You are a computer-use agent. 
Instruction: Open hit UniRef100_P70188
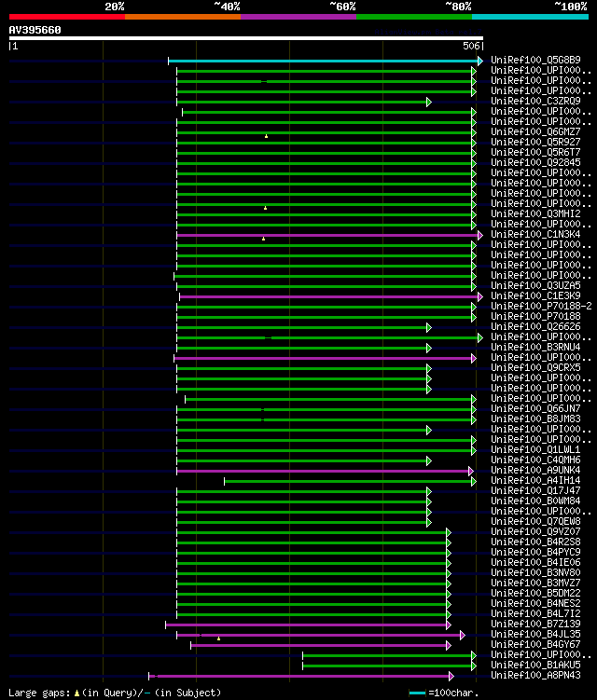pyautogui.click(x=535, y=317)
